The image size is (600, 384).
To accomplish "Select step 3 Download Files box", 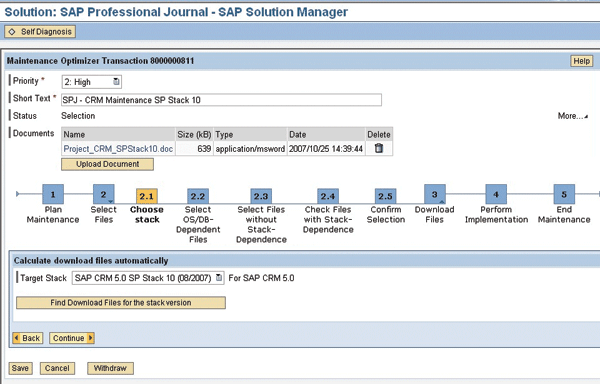I will tap(435, 194).
